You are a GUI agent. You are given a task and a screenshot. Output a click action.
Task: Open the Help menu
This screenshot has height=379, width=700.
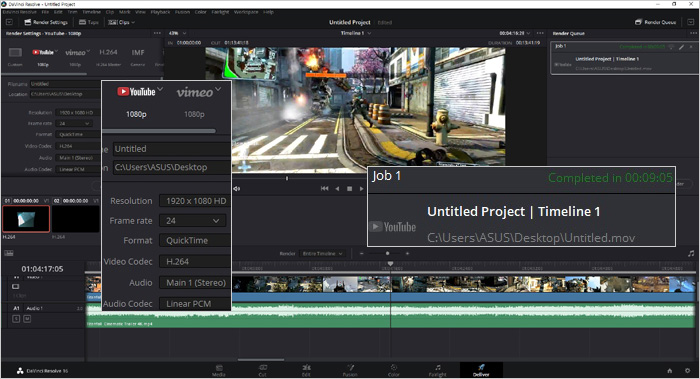268,12
